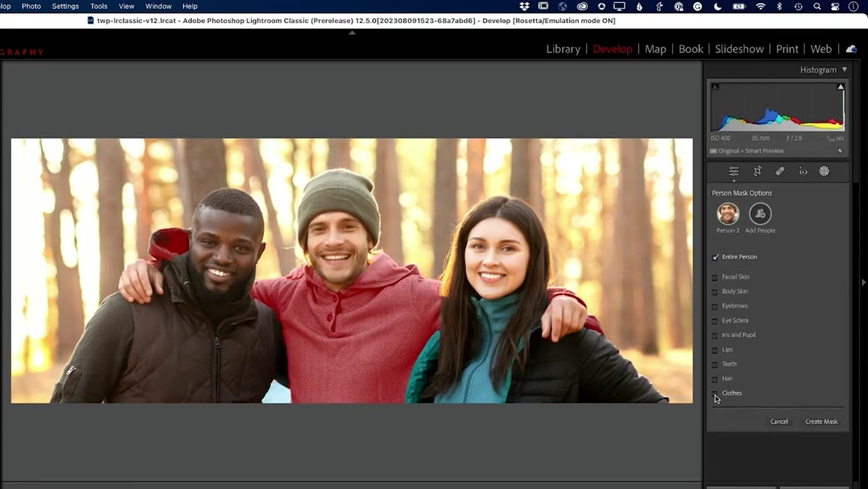Enable the Eyebrows checkbox
The width and height of the screenshot is (868, 489).
point(715,306)
